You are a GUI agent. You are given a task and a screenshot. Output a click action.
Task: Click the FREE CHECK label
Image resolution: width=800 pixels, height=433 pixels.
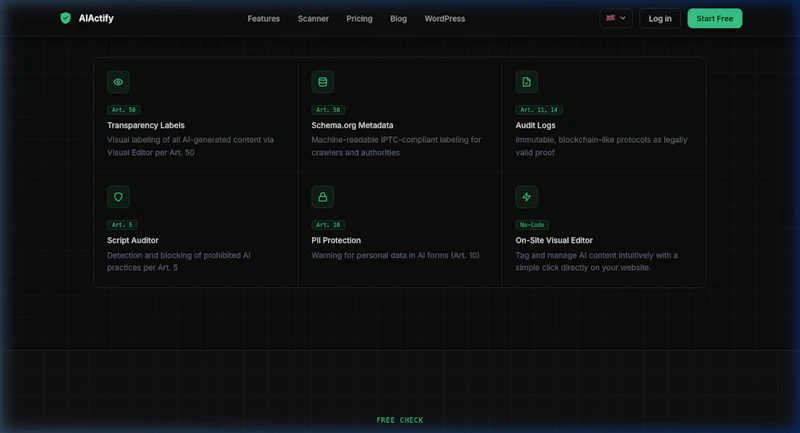(x=399, y=420)
